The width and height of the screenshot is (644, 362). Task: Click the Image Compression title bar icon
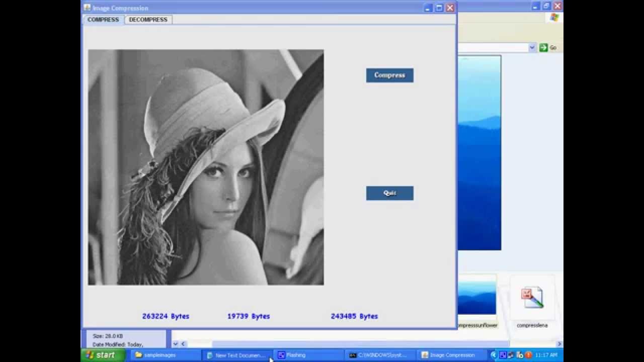coord(87,8)
